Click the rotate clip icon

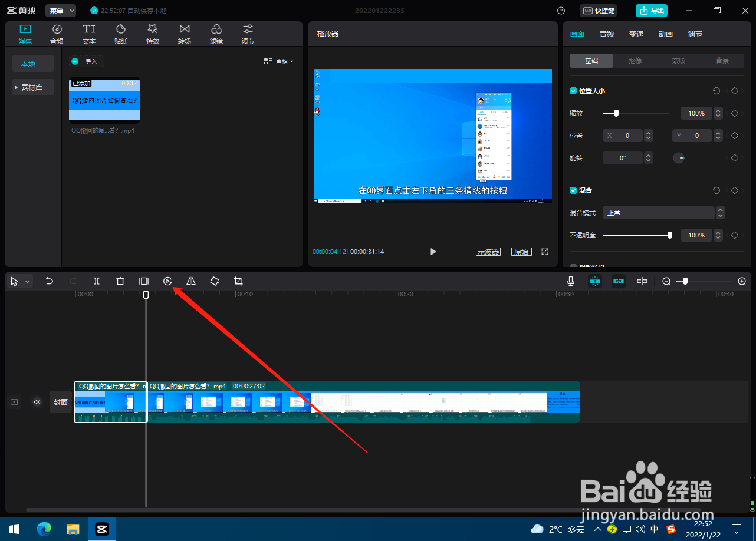(215, 281)
